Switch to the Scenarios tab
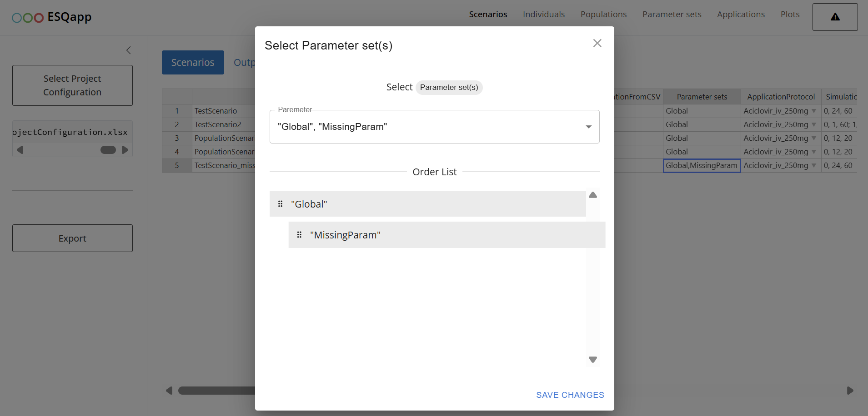This screenshot has height=416, width=868. [193, 63]
